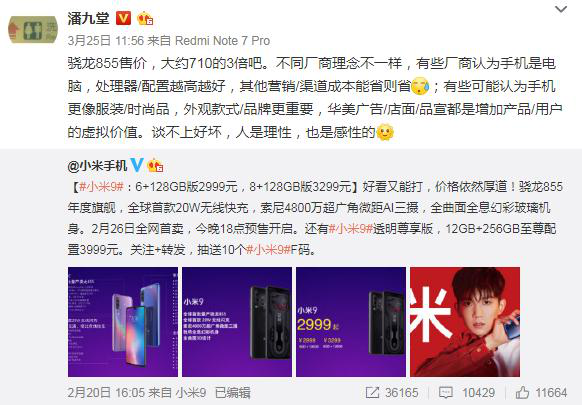
Task: Click the #小米9# hashtag before 透明尊享版
Action: click(x=351, y=229)
